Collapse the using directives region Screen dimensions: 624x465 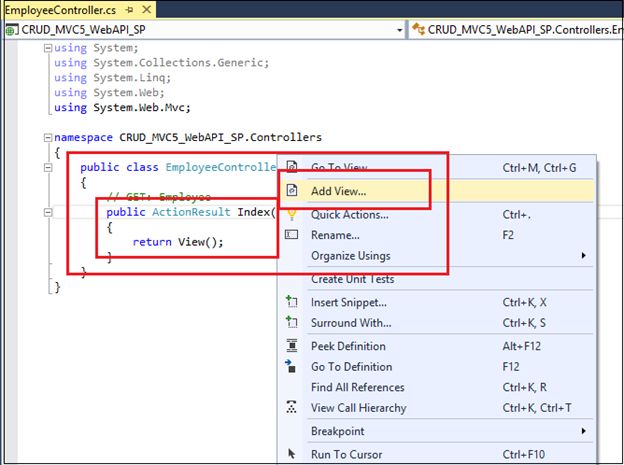coord(48,48)
